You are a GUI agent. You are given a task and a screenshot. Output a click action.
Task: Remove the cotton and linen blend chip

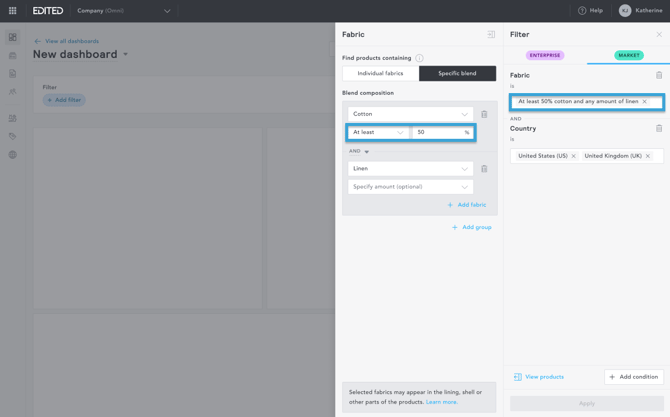[644, 102]
